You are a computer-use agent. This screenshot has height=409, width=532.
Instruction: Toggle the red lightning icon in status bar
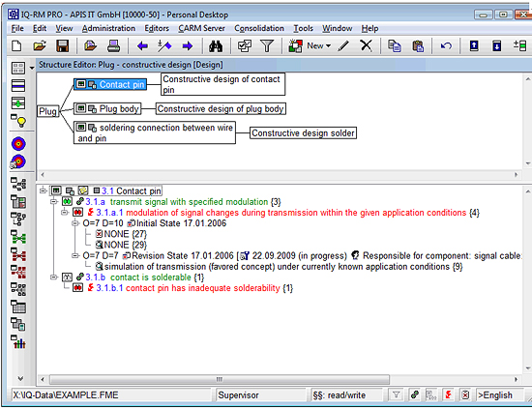click(449, 394)
